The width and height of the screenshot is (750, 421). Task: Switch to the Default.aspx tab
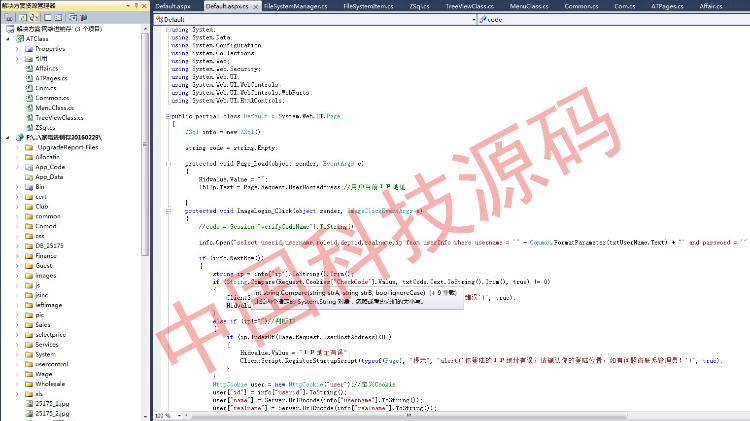(x=173, y=6)
